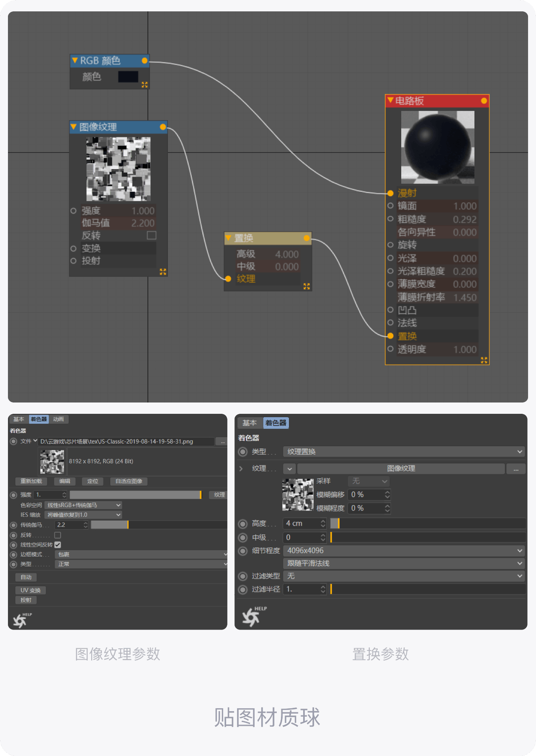536x756 pixels.
Task: Switch to the 动画 tab
Action: (58, 419)
